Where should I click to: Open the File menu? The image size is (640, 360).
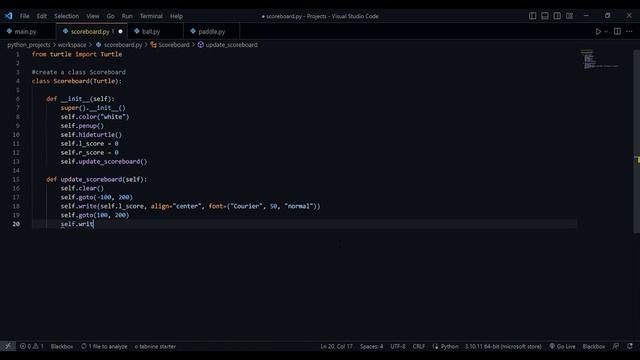pos(24,16)
